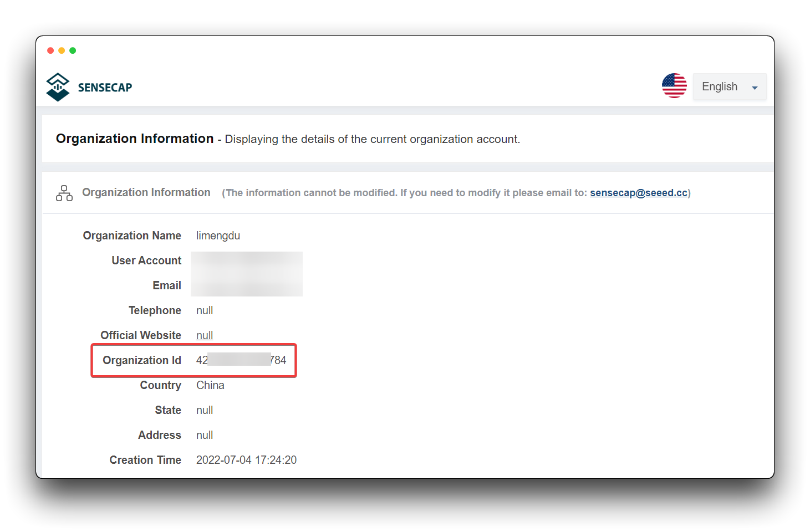
Task: Click the Address null value
Action: (x=205, y=435)
